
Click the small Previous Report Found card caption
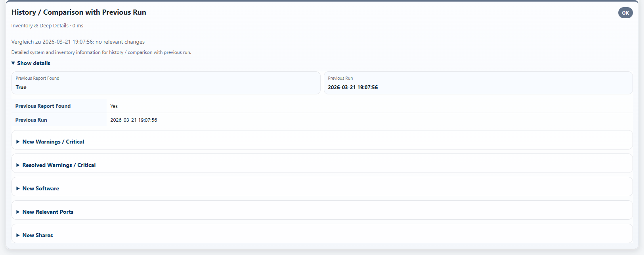[x=37, y=78]
